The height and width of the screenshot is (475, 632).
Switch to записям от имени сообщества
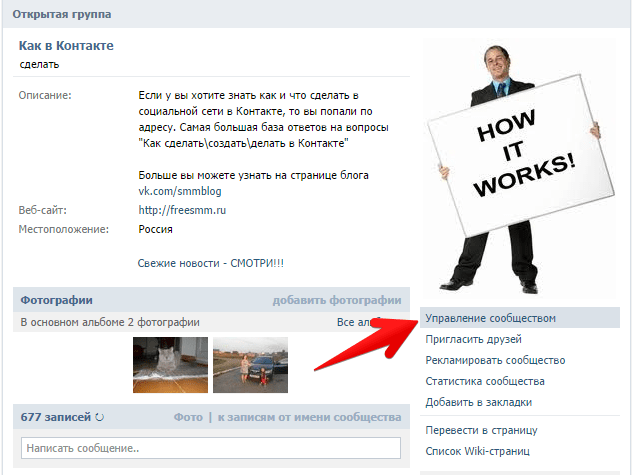309,417
